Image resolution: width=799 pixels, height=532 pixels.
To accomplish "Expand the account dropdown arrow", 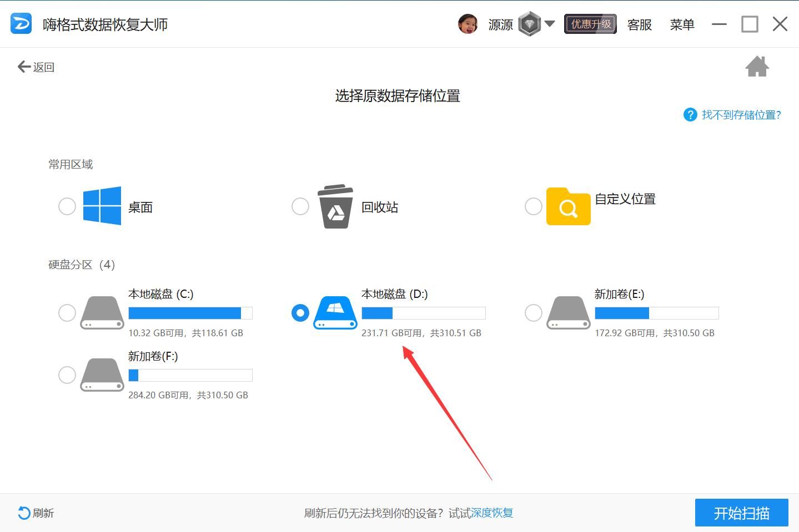I will pos(550,24).
